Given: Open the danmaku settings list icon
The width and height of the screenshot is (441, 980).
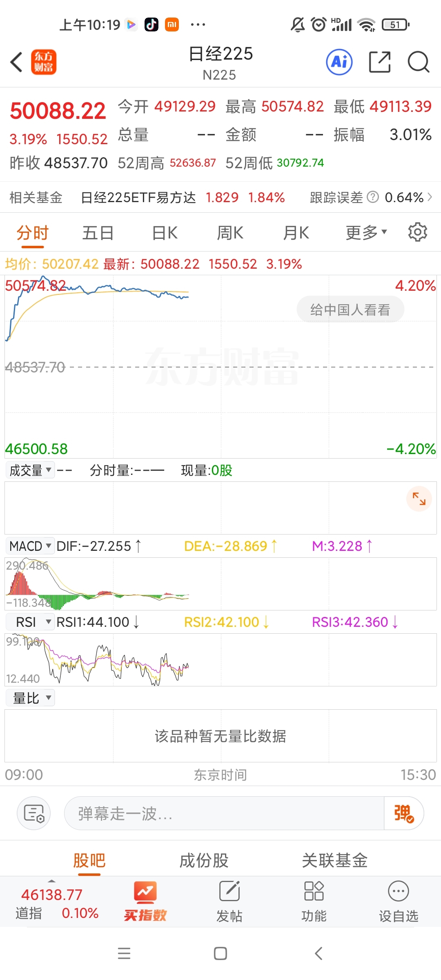Looking at the screenshot, I should click(x=33, y=813).
